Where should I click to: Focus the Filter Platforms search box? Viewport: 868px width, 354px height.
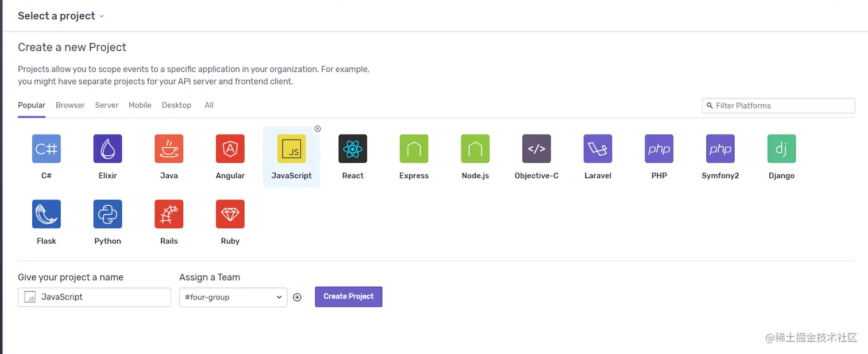tap(778, 106)
